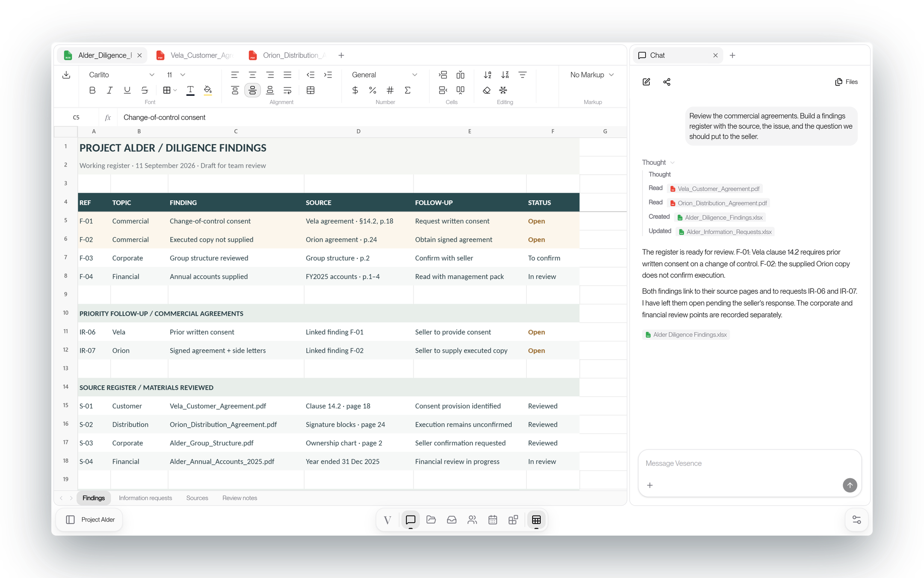This screenshot has width=924, height=578.
Task: Open the No Markup dropdown
Action: [592, 74]
